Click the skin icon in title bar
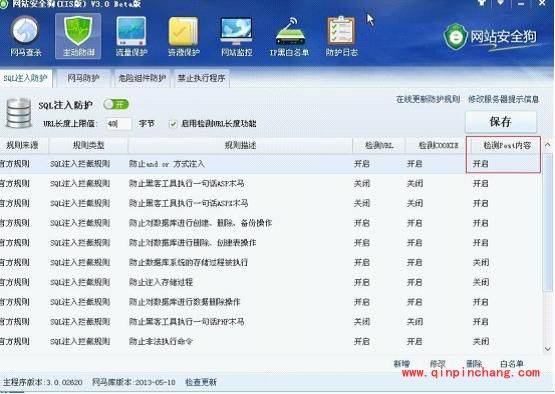555x394 pixels. 482,3
